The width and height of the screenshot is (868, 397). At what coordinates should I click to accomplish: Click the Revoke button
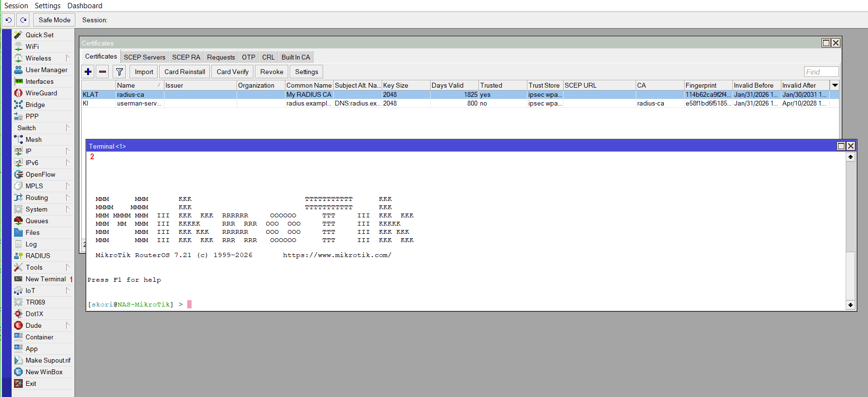271,72
